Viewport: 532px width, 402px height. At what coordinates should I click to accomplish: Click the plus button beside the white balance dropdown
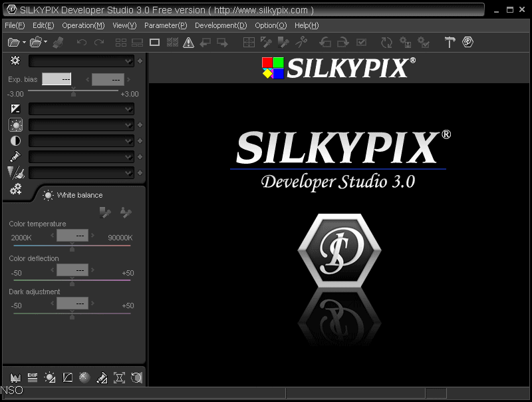point(140,125)
